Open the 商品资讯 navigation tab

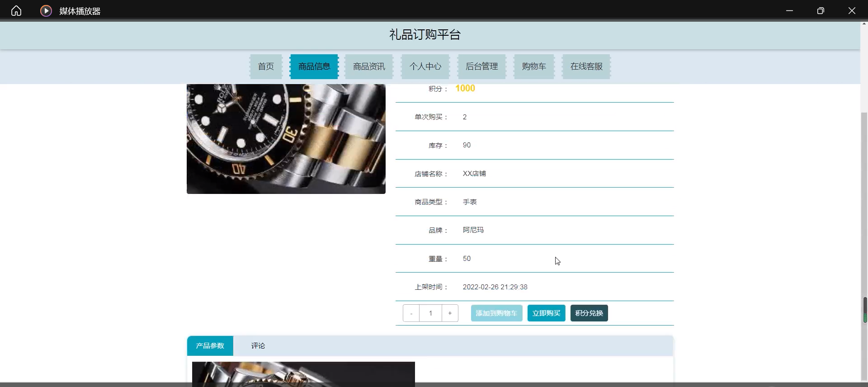(369, 66)
